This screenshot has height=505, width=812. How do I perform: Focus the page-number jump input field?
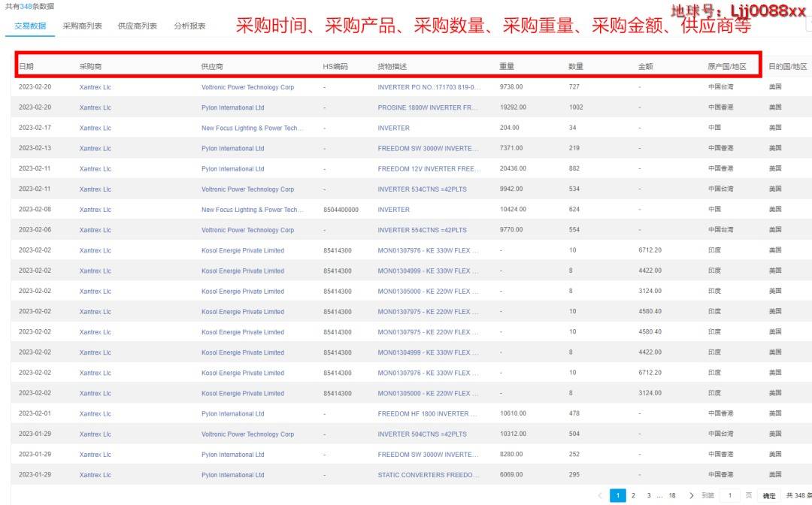point(730,496)
